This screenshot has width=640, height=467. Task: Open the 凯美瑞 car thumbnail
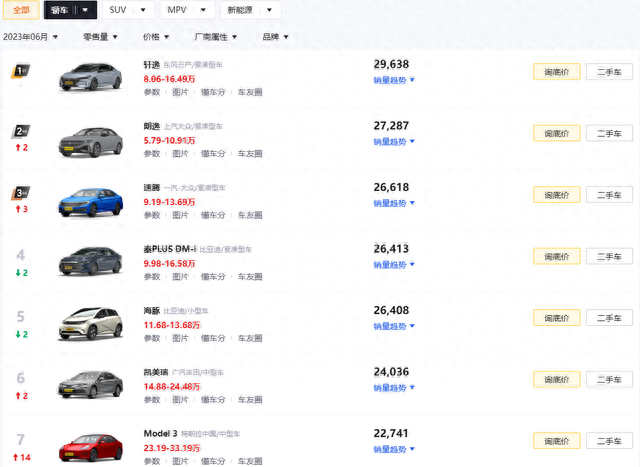91,384
